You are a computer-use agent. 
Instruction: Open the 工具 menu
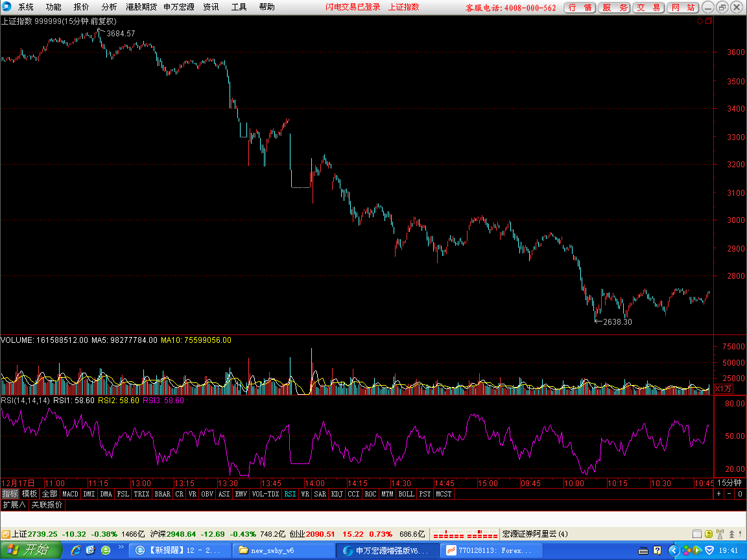[239, 7]
